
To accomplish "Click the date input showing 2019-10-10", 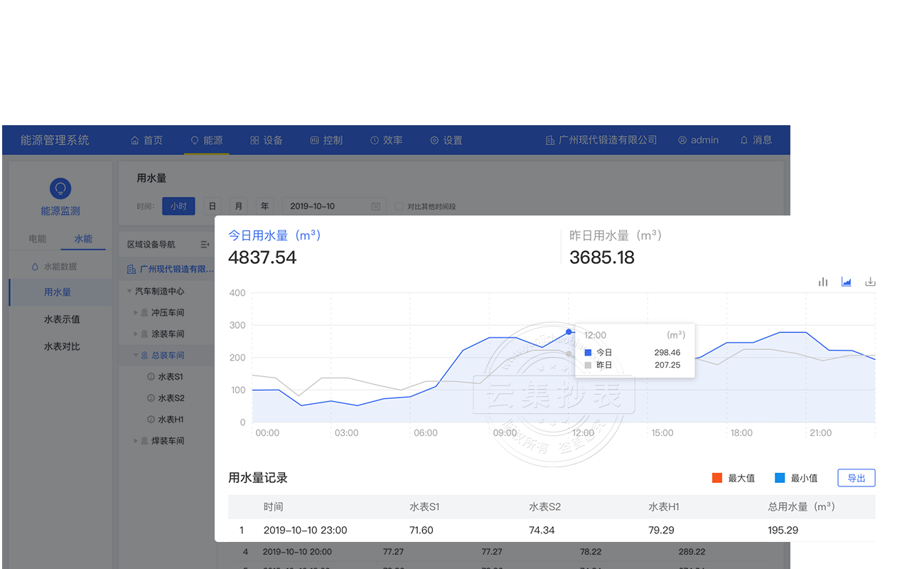I will 327,206.
